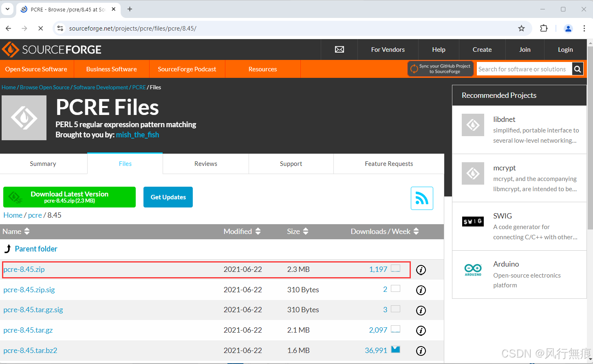This screenshot has width=593, height=364.
Task: Show info for pcre-8.45.tar.gz
Action: pyautogui.click(x=421, y=331)
